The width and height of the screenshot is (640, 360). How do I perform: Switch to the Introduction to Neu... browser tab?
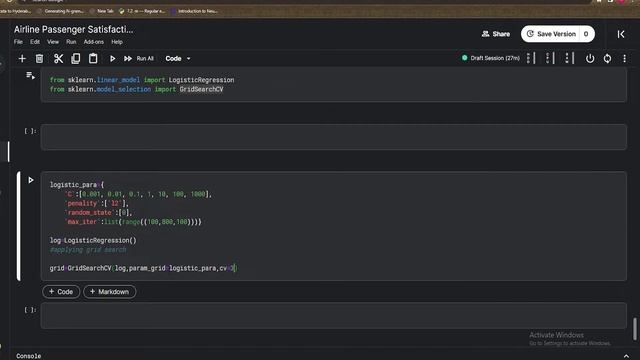click(194, 11)
